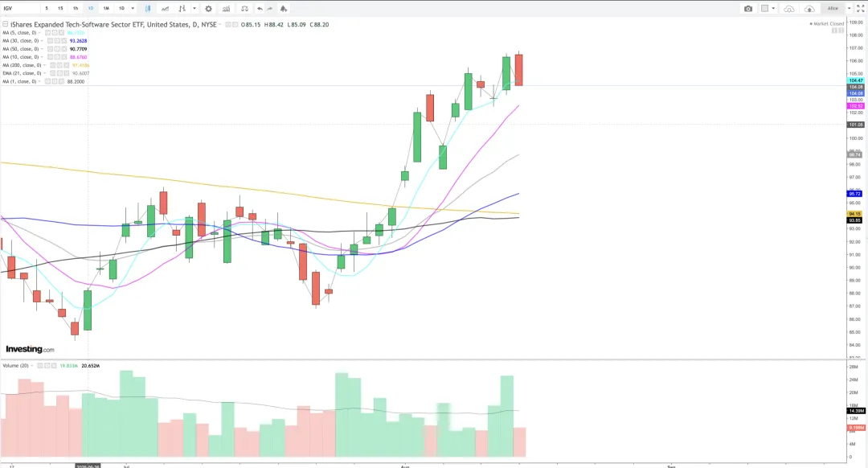Switch to the 1M timeframe
The height and width of the screenshot is (468, 868).
106,8
